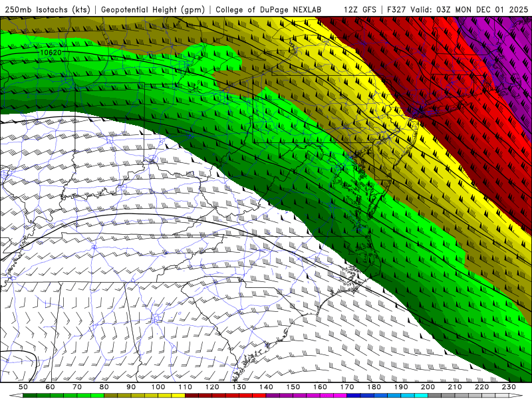The width and height of the screenshot is (532, 399).
Task: Click the '70' legend value
Action: pos(77,387)
